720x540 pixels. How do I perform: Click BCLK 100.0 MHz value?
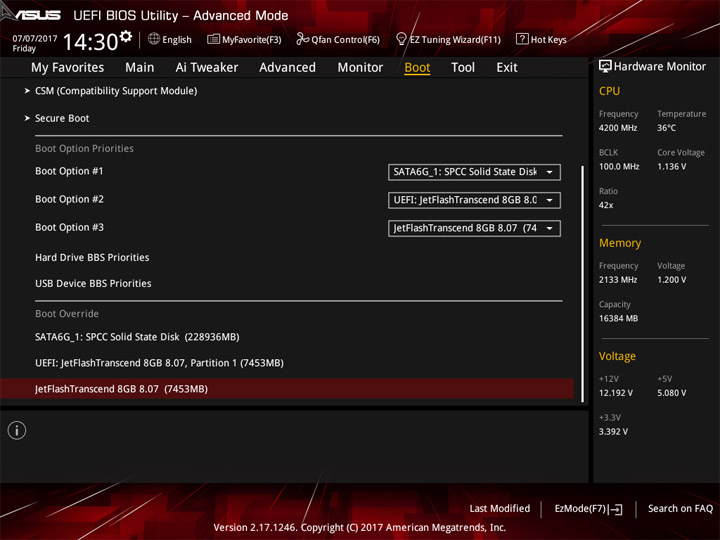point(619,167)
